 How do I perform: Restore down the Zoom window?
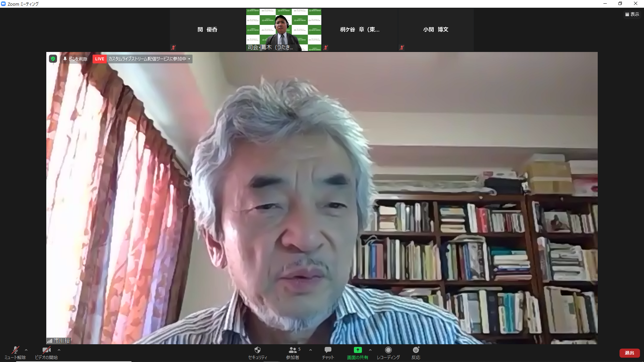(x=620, y=4)
